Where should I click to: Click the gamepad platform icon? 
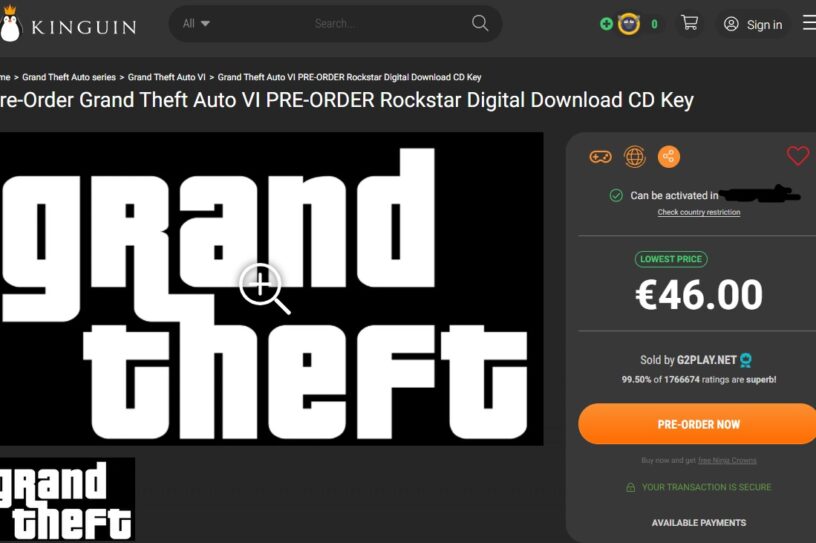pos(600,157)
